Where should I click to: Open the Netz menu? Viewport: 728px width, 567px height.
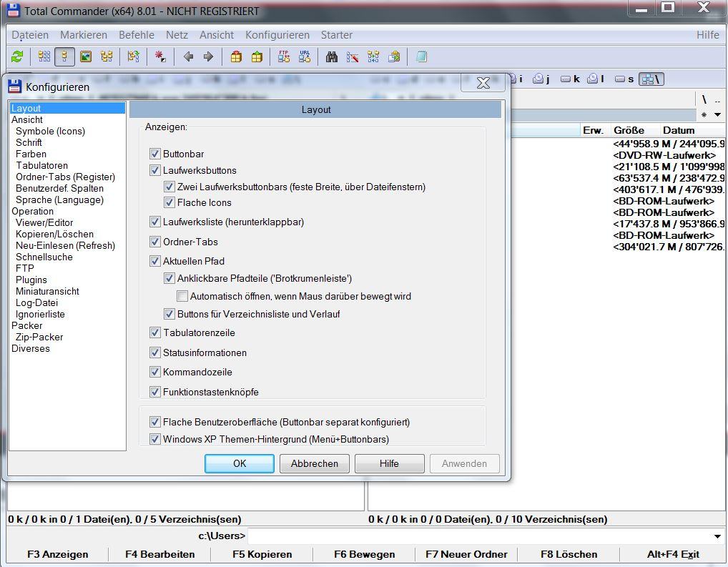177,35
